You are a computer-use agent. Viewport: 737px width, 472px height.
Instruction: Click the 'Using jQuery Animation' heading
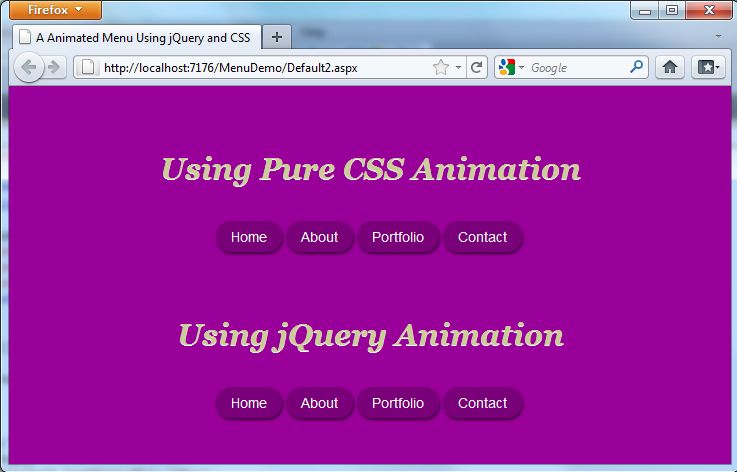(x=371, y=336)
